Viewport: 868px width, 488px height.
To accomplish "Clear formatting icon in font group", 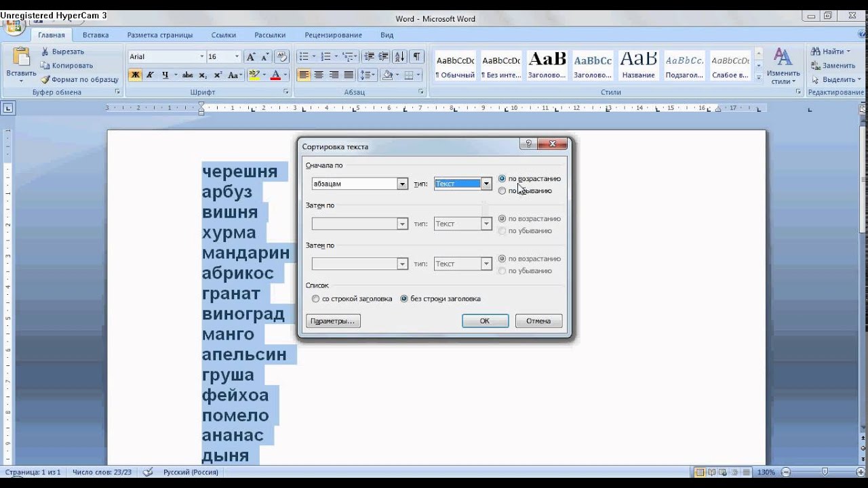I will (283, 57).
